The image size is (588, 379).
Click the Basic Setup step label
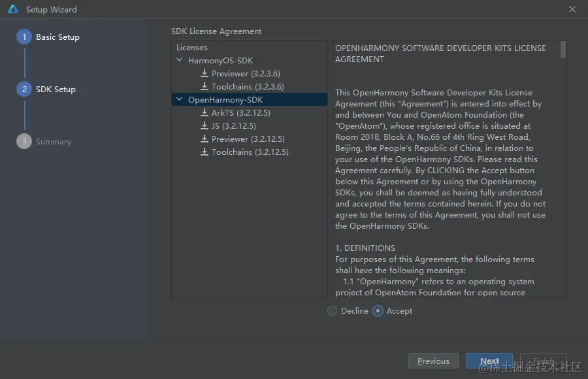pos(57,37)
